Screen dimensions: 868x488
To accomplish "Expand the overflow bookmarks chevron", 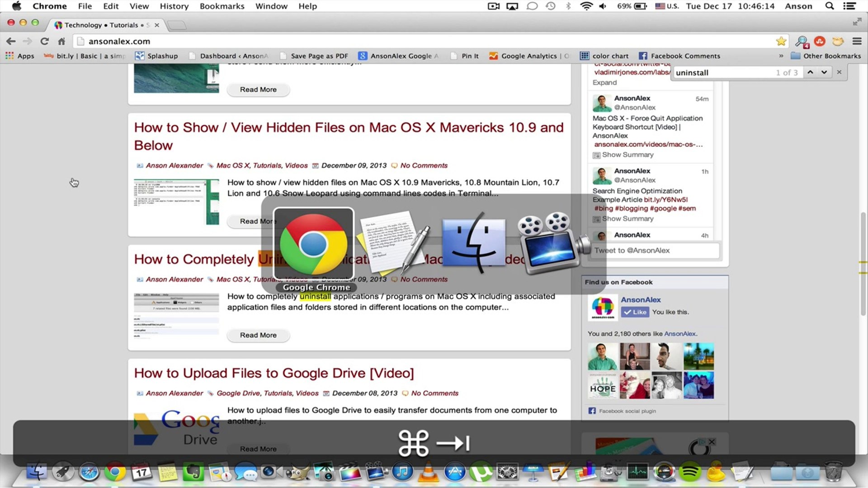I will tap(781, 56).
